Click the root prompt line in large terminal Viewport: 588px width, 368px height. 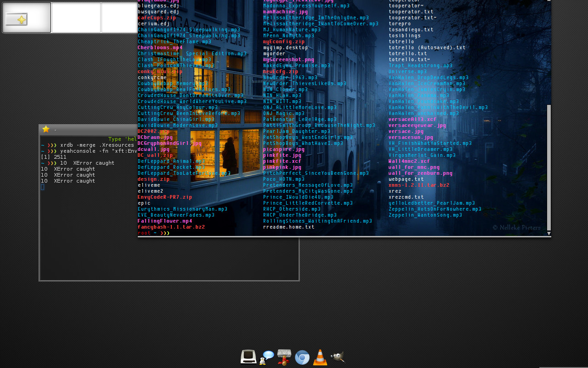click(154, 233)
